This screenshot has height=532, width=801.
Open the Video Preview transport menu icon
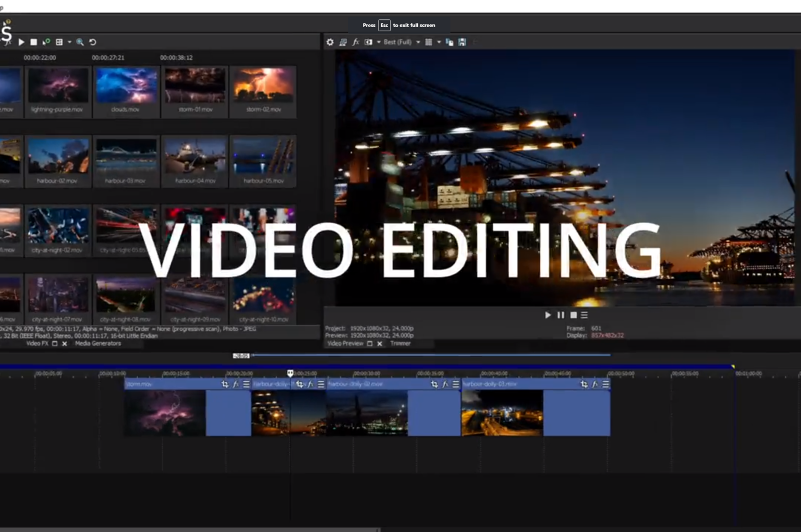[x=584, y=315]
